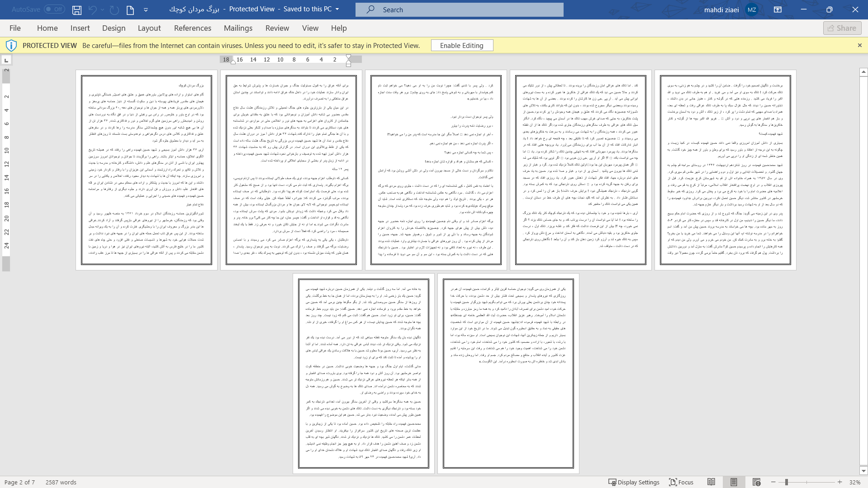Screen dimensions: 868x488
Task: Switch to the References tab
Action: click(x=193, y=28)
